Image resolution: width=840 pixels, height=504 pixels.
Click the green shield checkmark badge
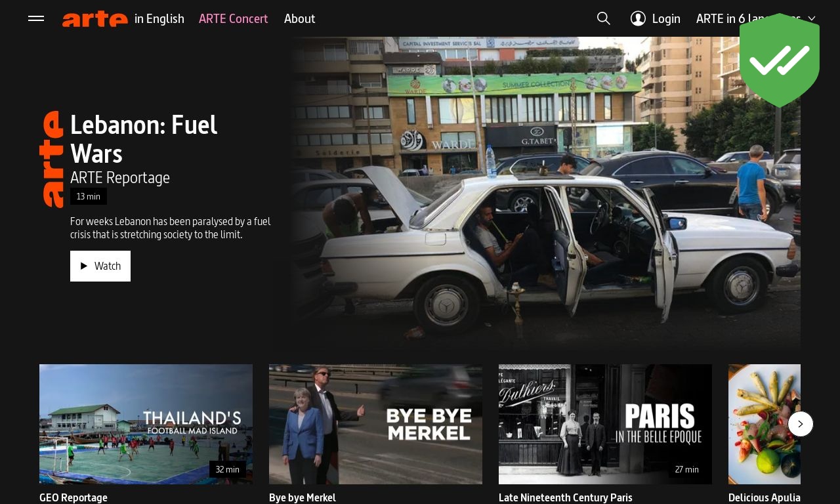pyautogui.click(x=780, y=60)
